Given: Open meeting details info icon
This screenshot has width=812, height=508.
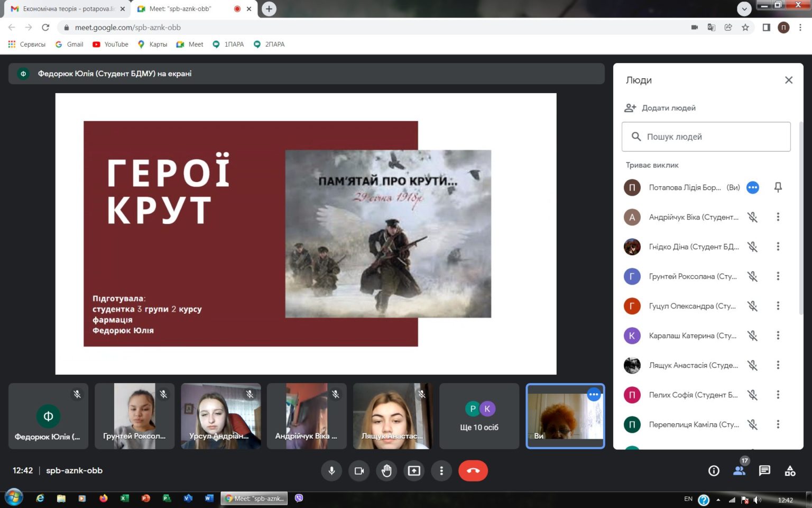Looking at the screenshot, I should 714,470.
